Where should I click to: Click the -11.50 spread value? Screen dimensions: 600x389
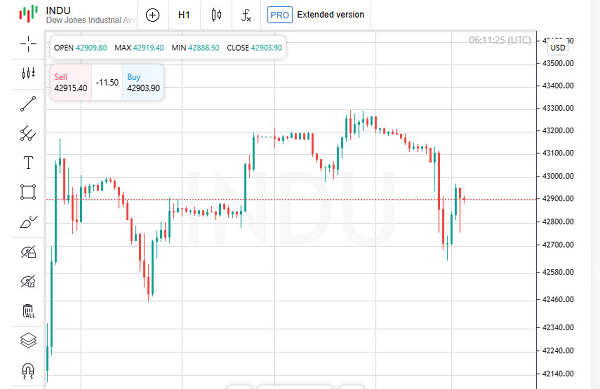(x=107, y=82)
